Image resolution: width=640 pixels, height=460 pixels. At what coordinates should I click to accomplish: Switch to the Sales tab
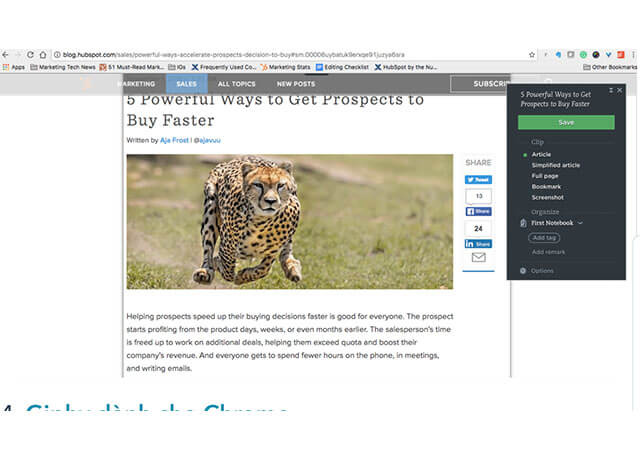pos(187,84)
